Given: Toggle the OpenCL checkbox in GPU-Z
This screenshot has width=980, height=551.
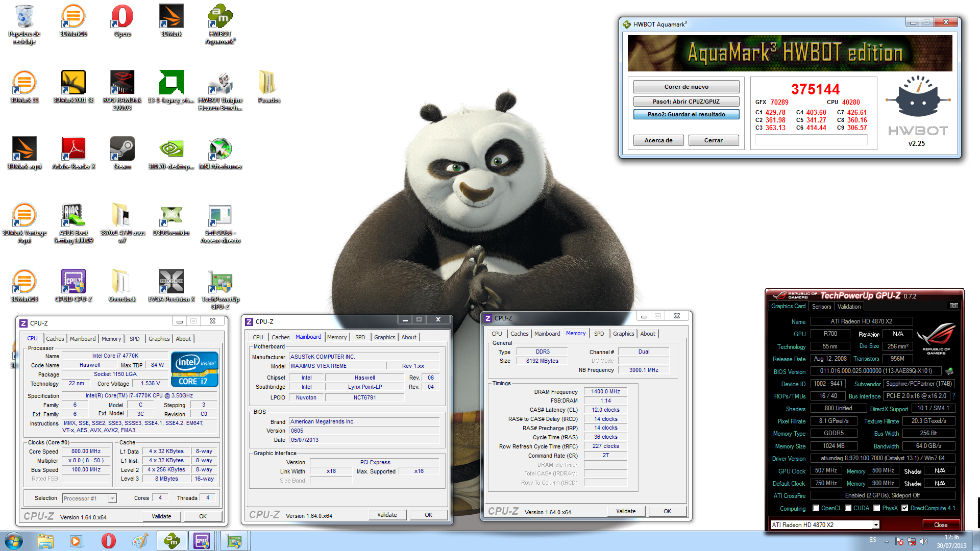Looking at the screenshot, I should coord(816,508).
